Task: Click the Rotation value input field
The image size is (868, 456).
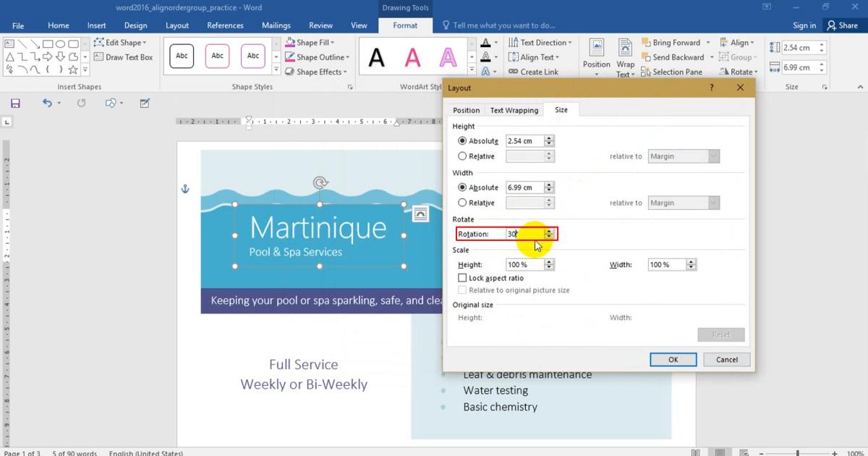Action: point(524,234)
